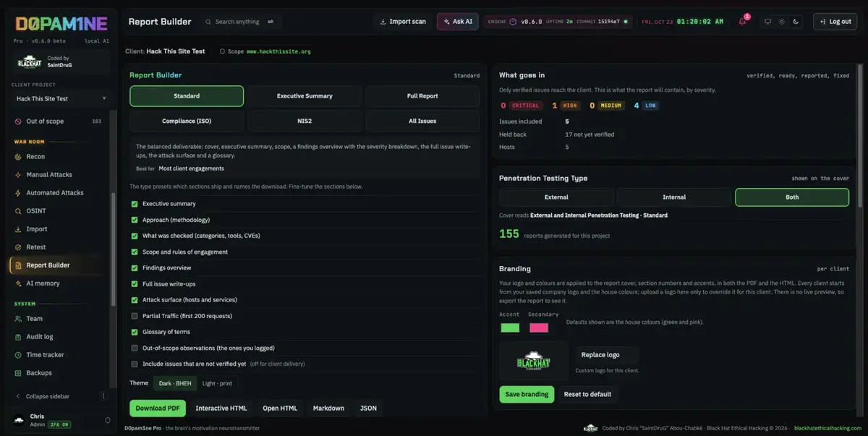Screen dimensions: 868x436
Task: Select Light - print theme
Action: tap(218, 383)
